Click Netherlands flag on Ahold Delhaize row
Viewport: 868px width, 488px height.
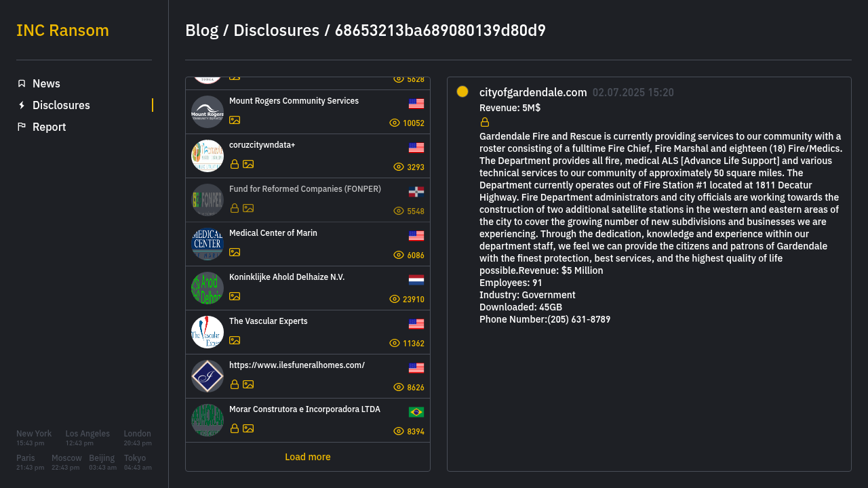(x=416, y=280)
